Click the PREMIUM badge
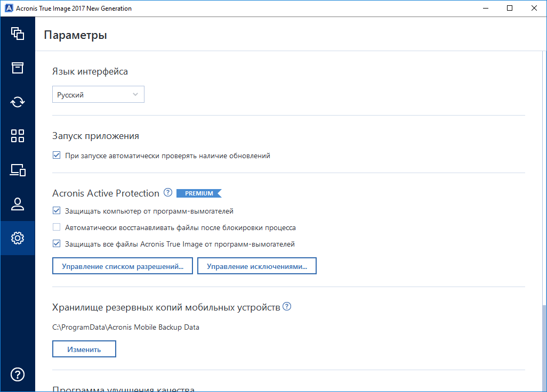Viewport: 547px width, 392px height. (199, 193)
